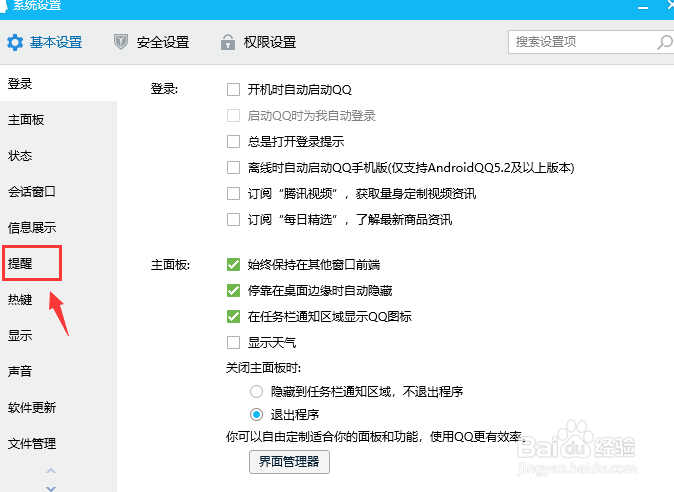Toggle 订阅“腾讯视频” checkbox

[x=233, y=194]
